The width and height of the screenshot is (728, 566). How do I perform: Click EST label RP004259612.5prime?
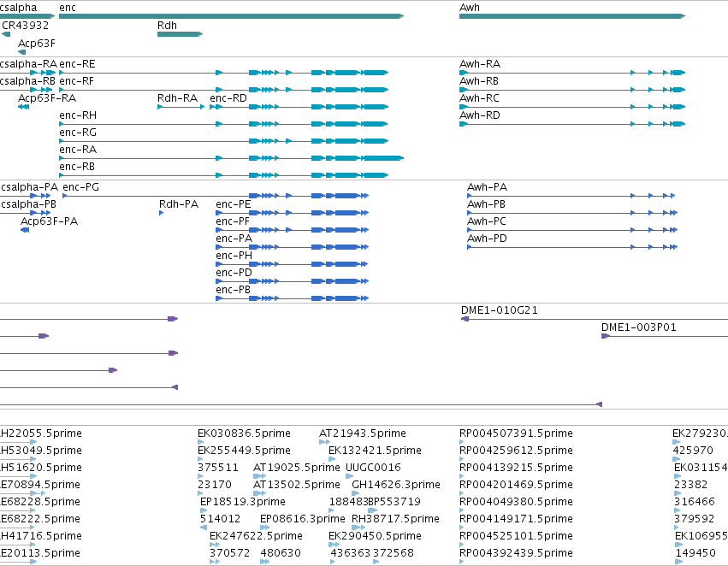(x=516, y=451)
